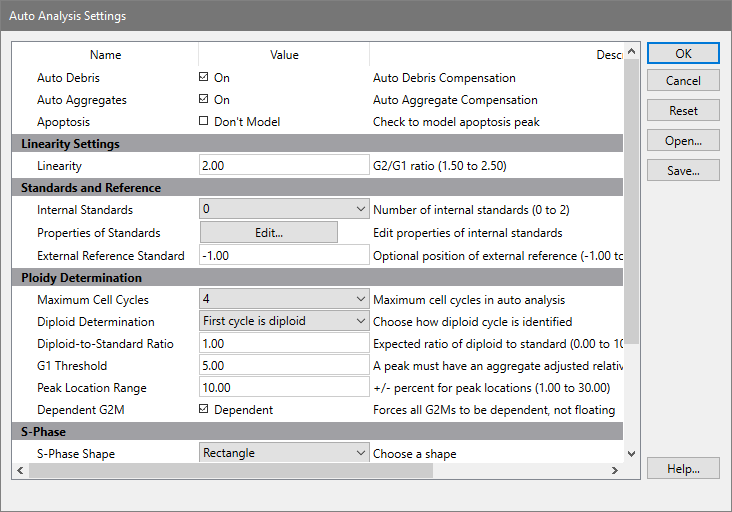Click the horizontal scrollbar right arrow
The height and width of the screenshot is (512, 732).
(615, 470)
